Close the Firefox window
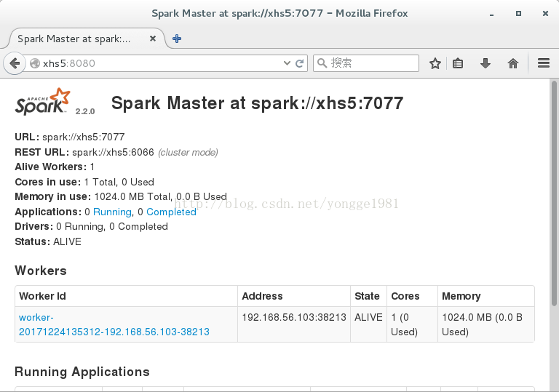The height and width of the screenshot is (392, 559). 545,14
